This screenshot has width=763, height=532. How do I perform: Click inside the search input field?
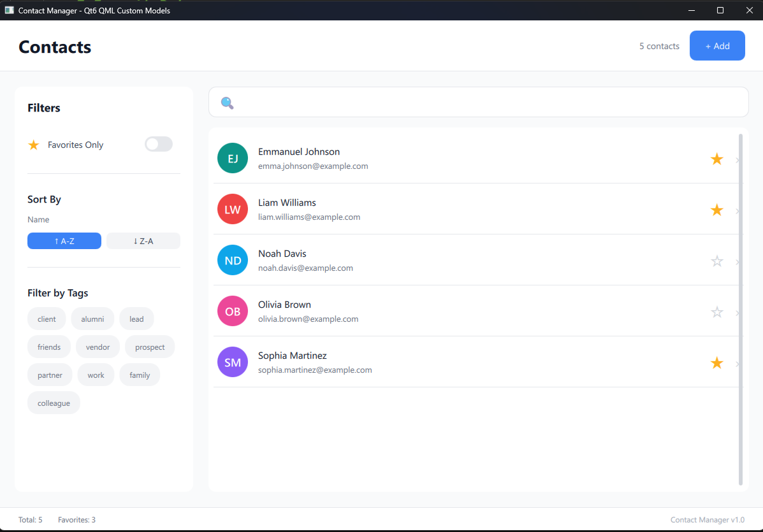pyautogui.click(x=446, y=103)
